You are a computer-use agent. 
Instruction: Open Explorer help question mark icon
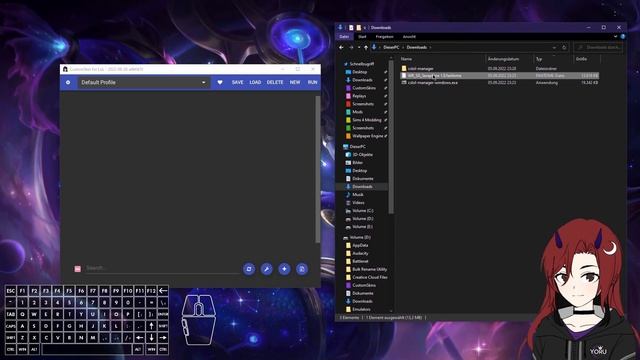pyautogui.click(x=623, y=37)
